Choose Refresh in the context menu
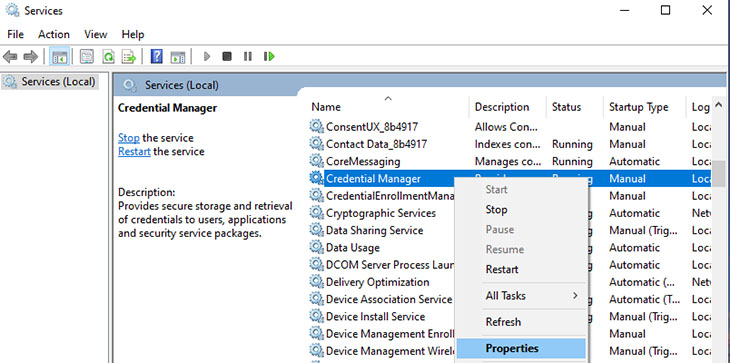Screen dimensions: 730x363 [x=521, y=322]
